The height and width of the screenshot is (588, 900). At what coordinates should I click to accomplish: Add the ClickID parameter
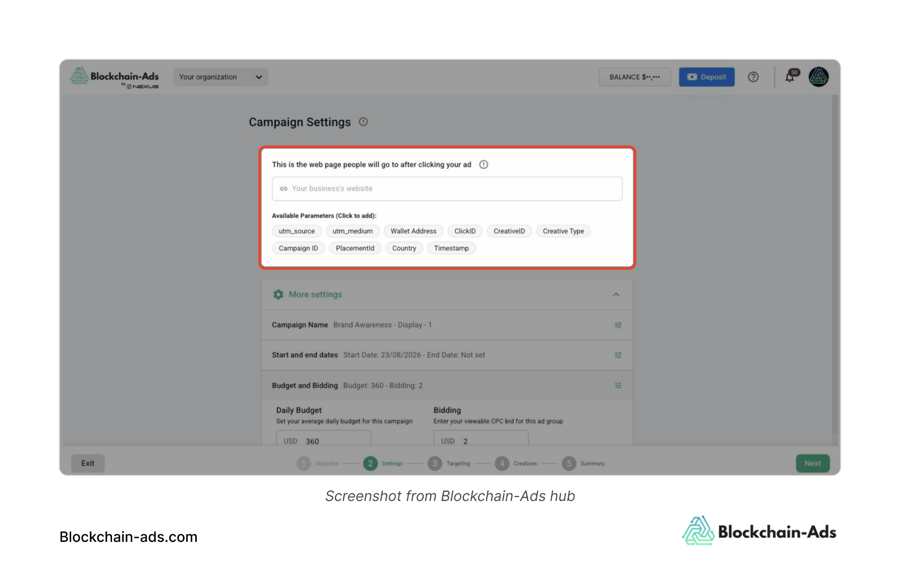[x=465, y=231]
